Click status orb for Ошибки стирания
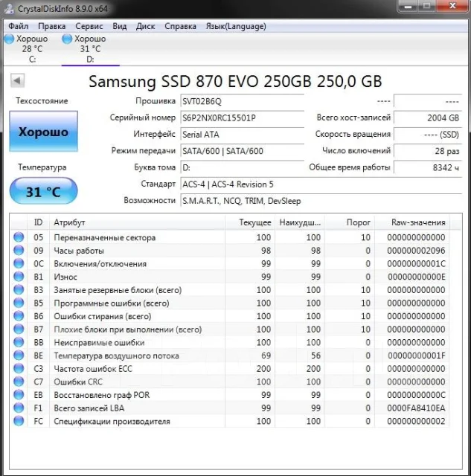This screenshot has width=471, height=476. pos(19,315)
